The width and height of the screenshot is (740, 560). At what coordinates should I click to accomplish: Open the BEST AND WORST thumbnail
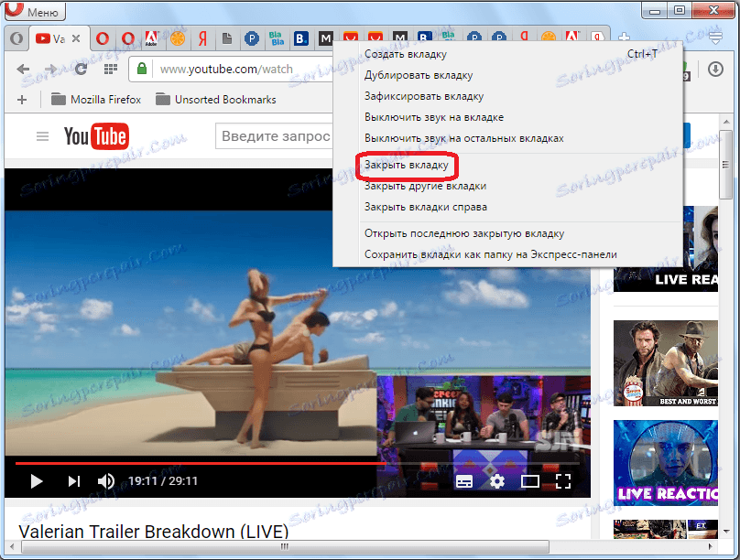coord(666,363)
